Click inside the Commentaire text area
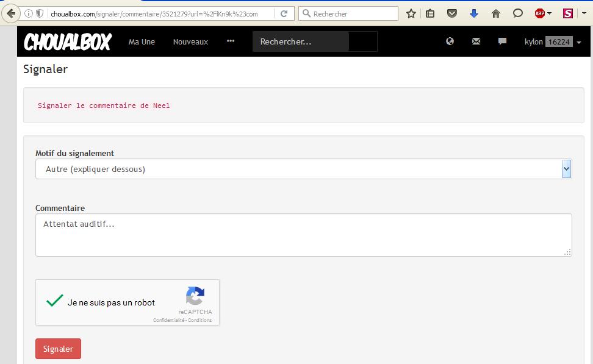The width and height of the screenshot is (593, 364). click(x=303, y=235)
